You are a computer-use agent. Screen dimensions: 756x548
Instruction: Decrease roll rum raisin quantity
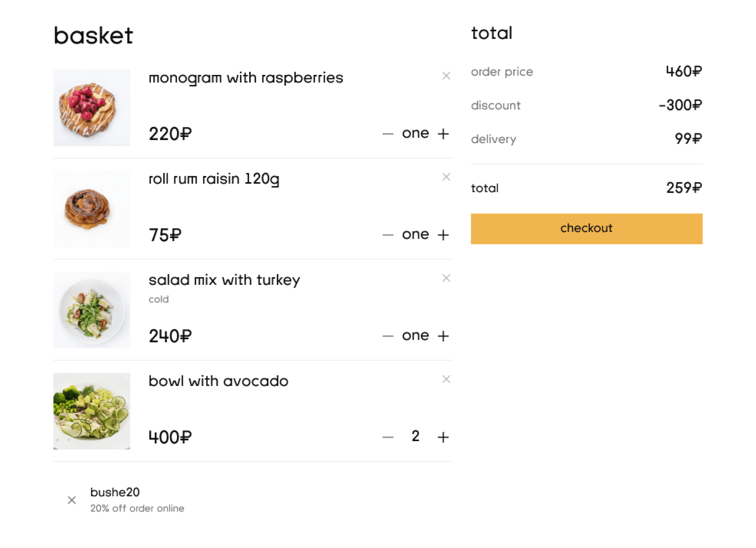[388, 235]
